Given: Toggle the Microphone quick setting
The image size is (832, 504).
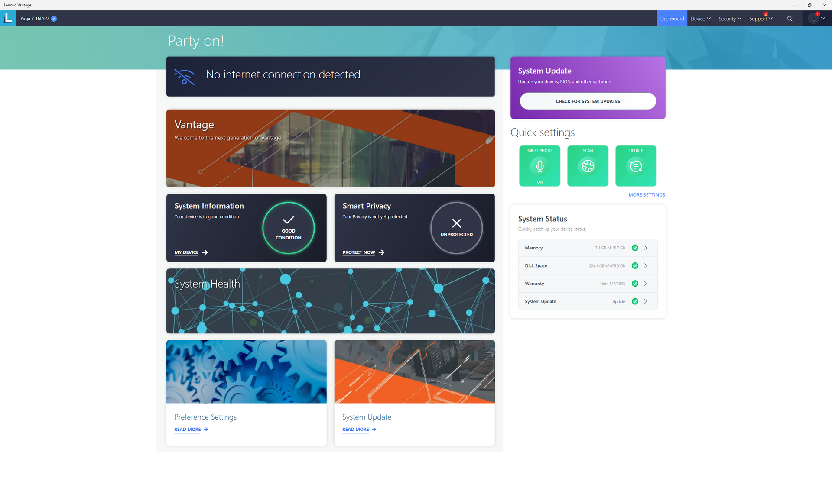Looking at the screenshot, I should pyautogui.click(x=539, y=166).
